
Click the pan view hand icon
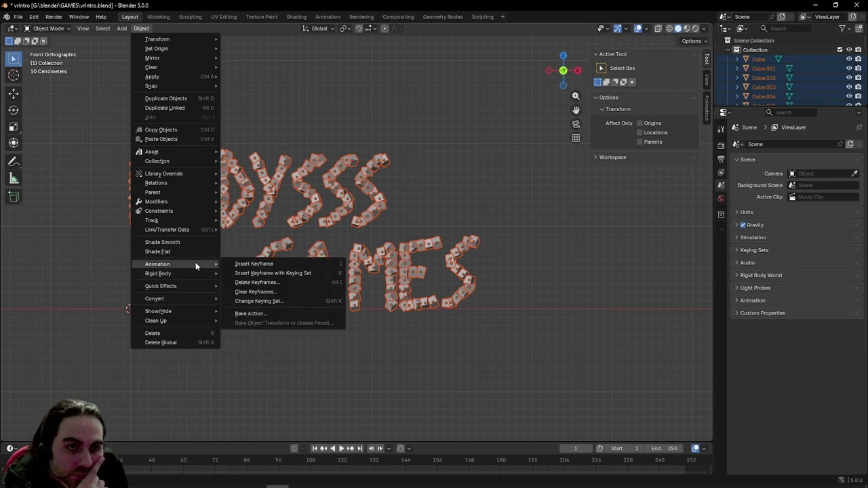(576, 110)
